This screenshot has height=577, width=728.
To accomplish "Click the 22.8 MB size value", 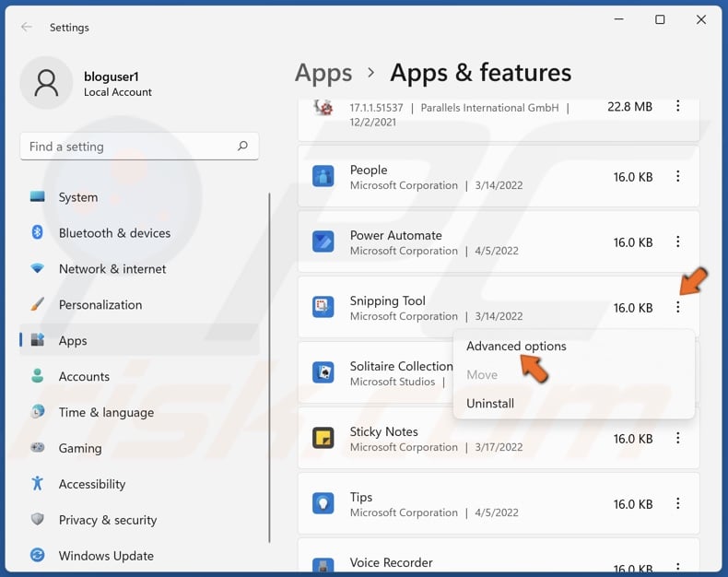I will tap(629, 106).
